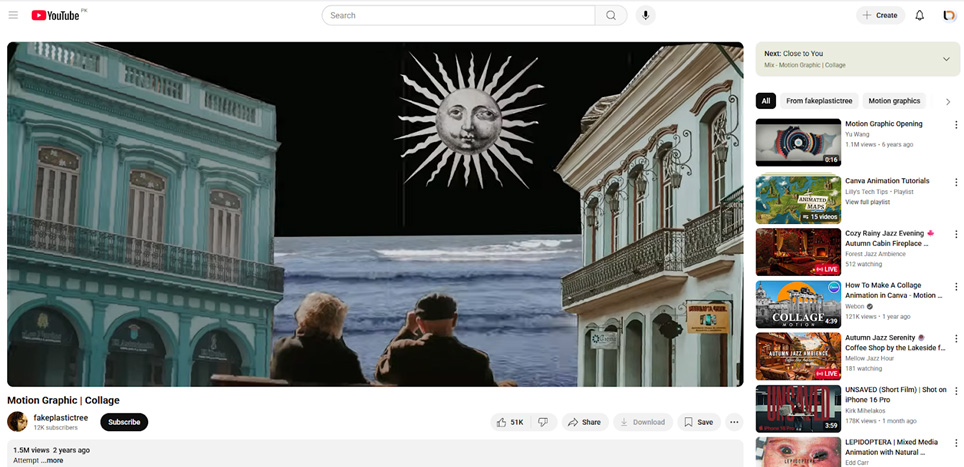The height and width of the screenshot is (467, 964).
Task: Open Motion Graphic Opening video thumbnail
Action: click(x=797, y=142)
